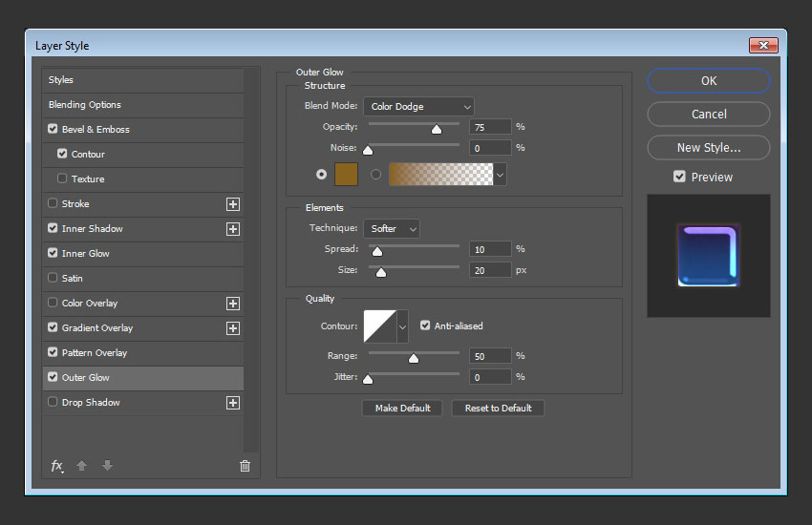Click the Range value field showing 50

490,356
